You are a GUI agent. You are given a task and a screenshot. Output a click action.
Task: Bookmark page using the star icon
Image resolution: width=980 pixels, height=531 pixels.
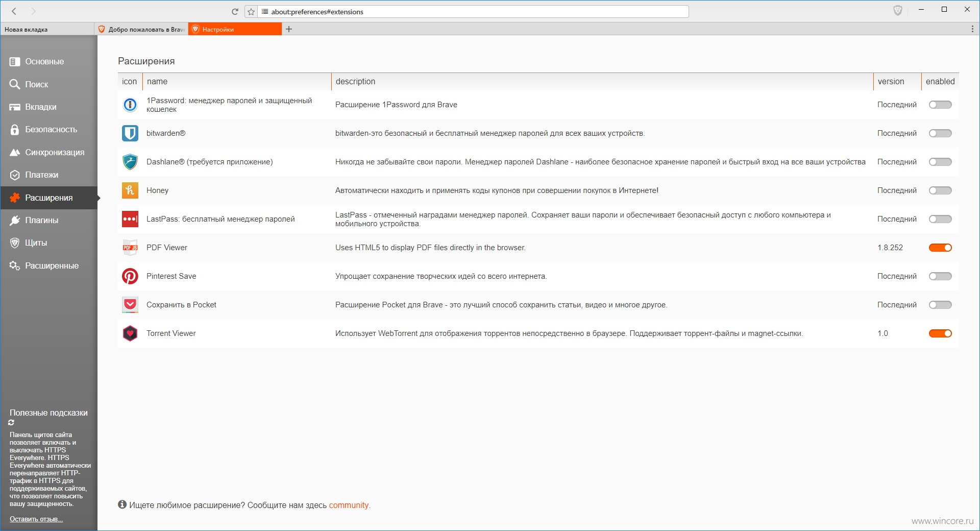pos(251,12)
